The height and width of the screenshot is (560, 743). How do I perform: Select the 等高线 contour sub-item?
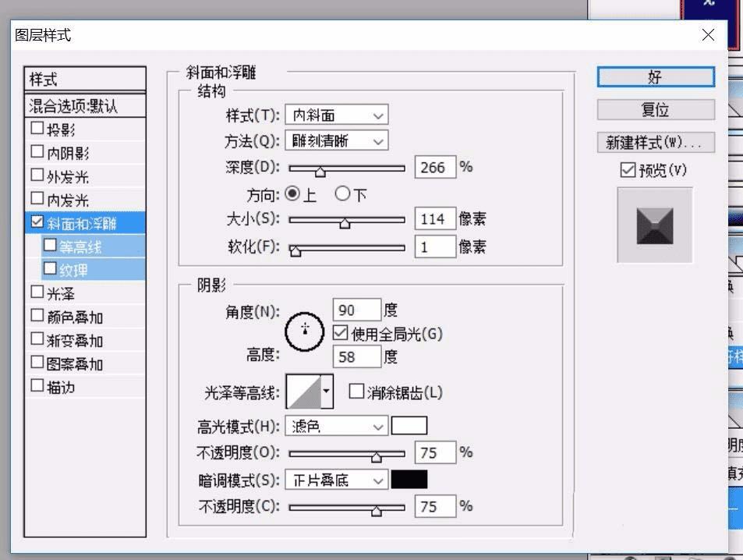coord(93,246)
